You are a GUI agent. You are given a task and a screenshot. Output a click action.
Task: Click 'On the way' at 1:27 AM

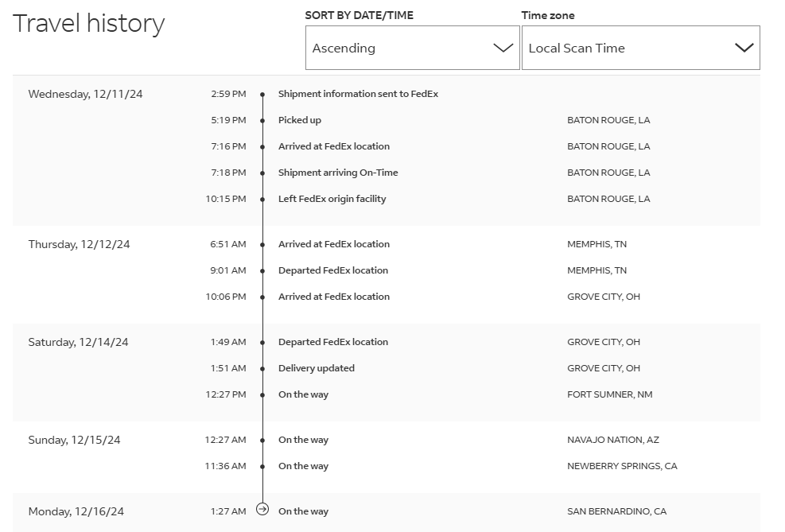click(303, 511)
